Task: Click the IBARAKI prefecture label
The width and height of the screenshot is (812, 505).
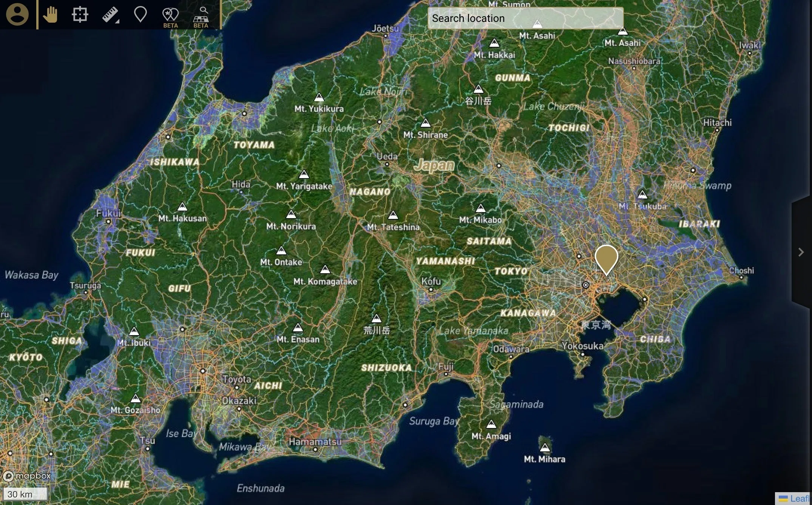Action: tap(699, 224)
